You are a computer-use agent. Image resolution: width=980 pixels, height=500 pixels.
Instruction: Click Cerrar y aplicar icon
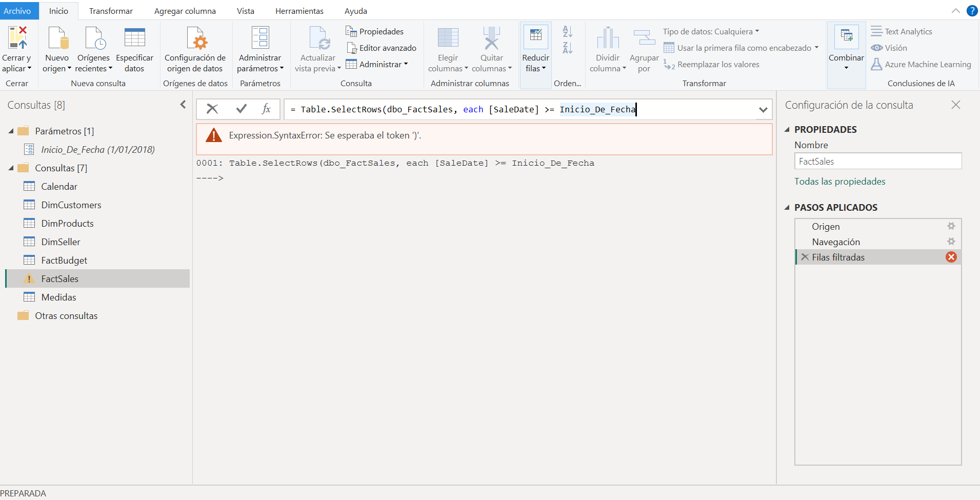pyautogui.click(x=17, y=38)
